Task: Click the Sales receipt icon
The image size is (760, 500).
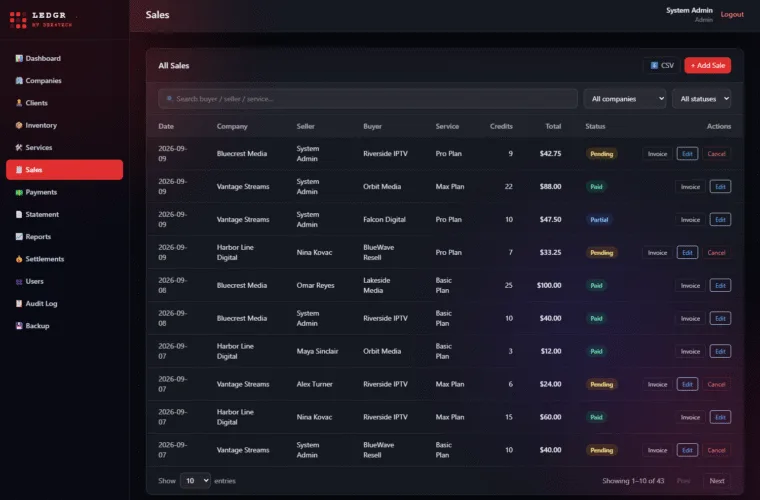Action: click(x=19, y=170)
